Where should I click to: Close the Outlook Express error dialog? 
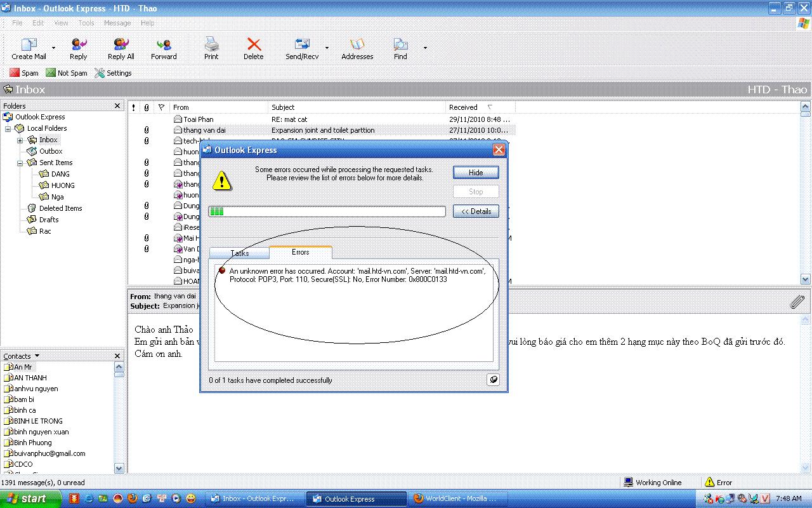coord(499,150)
